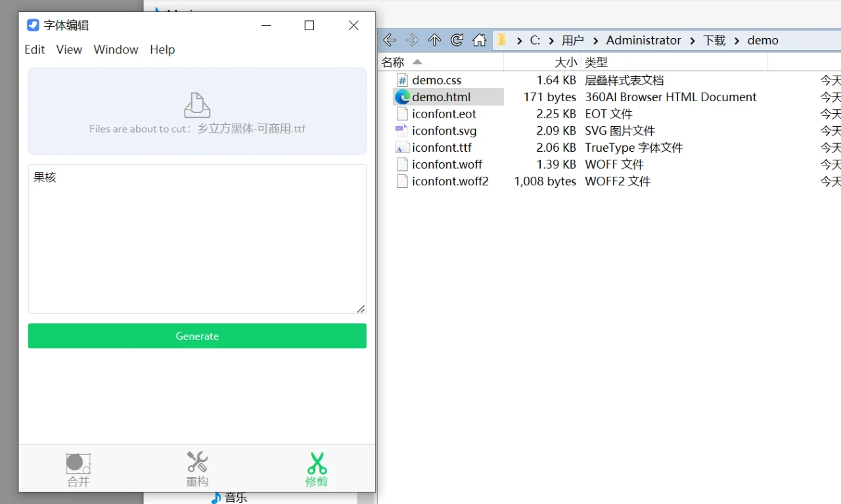This screenshot has width=841, height=504.
Task: Click the 层叠样式表文档 type cell
Action: (x=624, y=80)
